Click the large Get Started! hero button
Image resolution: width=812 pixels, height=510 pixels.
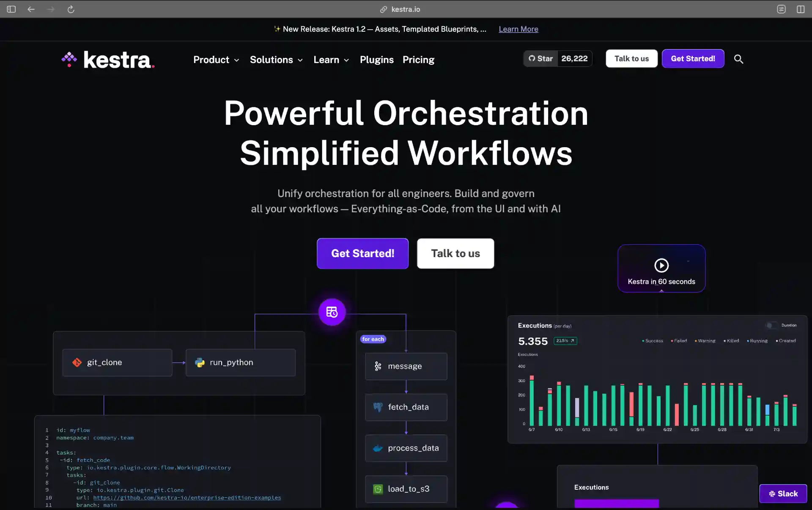[x=362, y=253]
